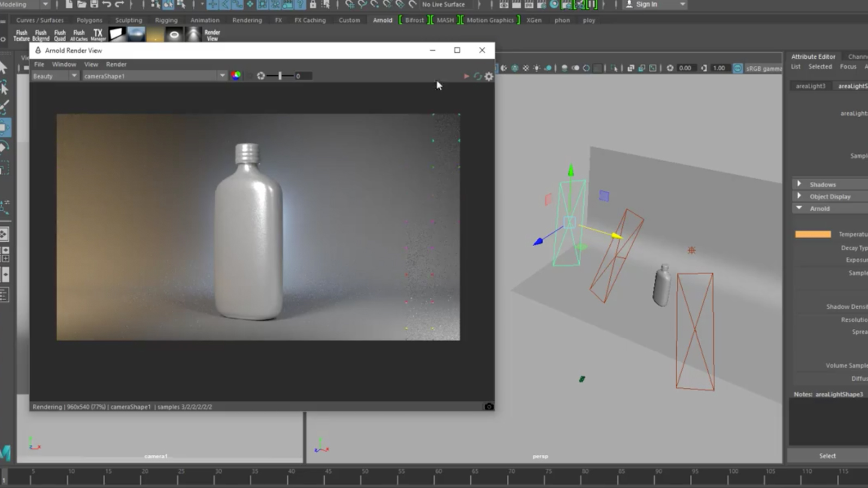Open Render View from the Arnold shelf
The height and width of the screenshot is (488, 868).
click(x=212, y=35)
